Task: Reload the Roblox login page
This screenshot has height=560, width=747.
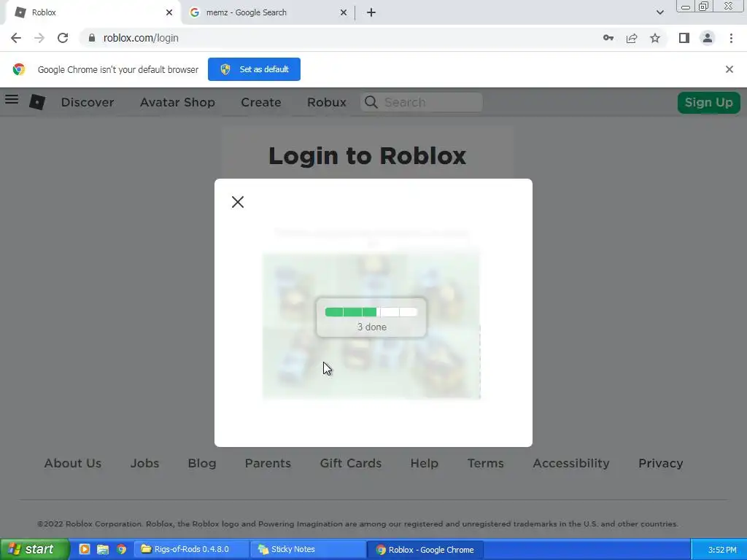Action: 63,38
